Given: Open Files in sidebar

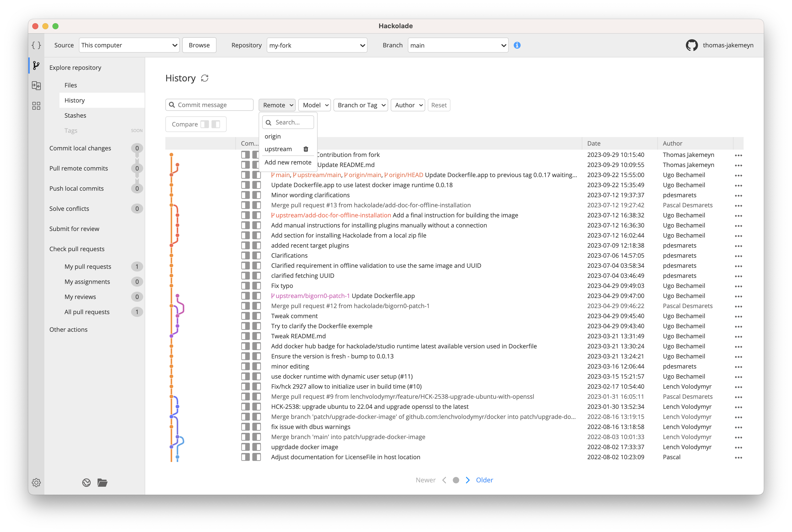Looking at the screenshot, I should pyautogui.click(x=71, y=85).
